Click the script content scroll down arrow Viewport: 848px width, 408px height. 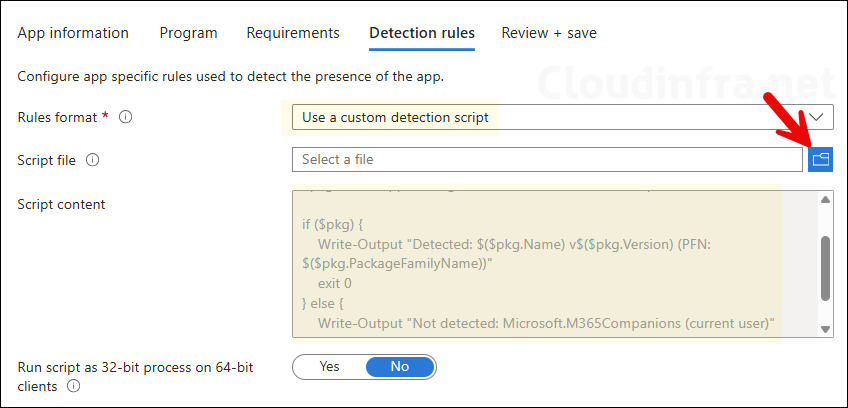825,329
